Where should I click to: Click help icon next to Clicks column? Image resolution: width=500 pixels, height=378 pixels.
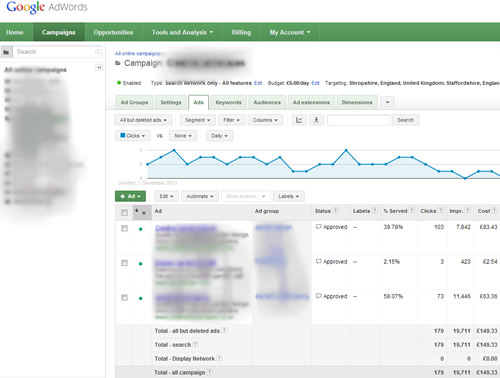pyautogui.click(x=441, y=210)
